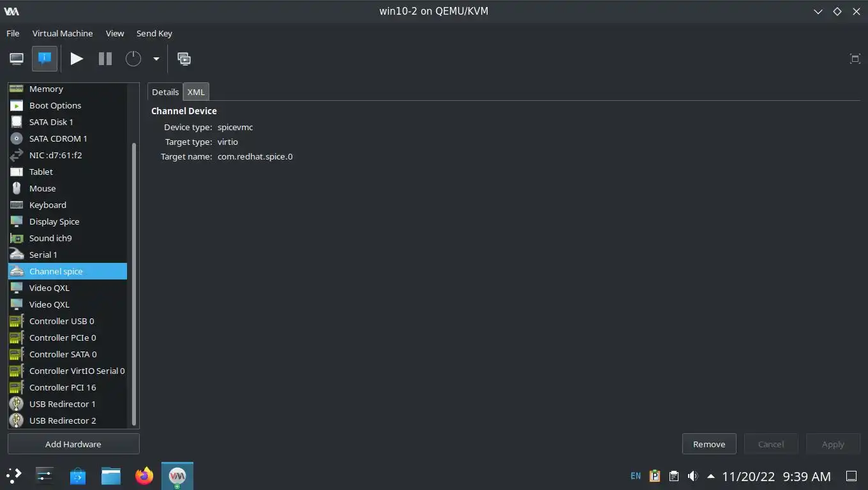Select Keyboard device entry

pyautogui.click(x=68, y=205)
